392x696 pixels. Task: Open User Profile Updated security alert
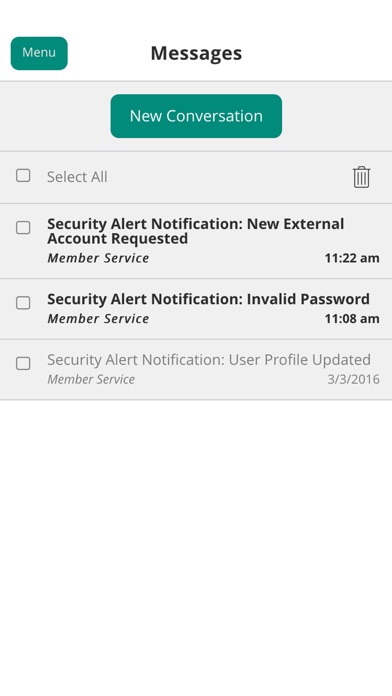pyautogui.click(x=209, y=360)
